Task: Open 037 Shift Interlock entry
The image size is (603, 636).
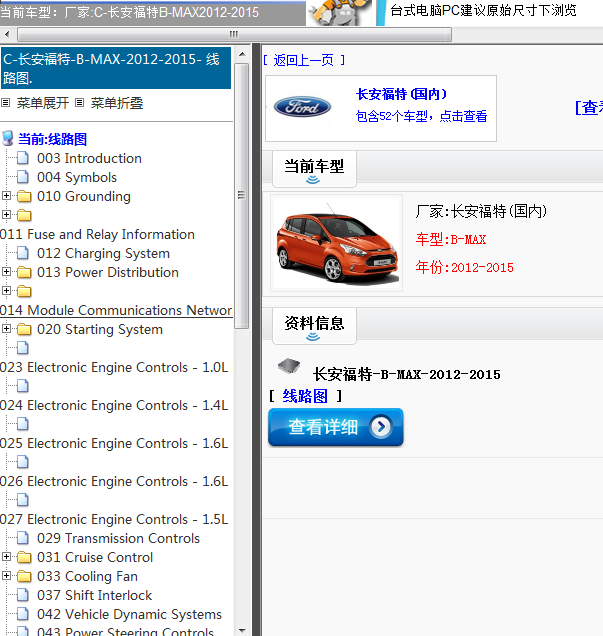Action: coord(94,595)
